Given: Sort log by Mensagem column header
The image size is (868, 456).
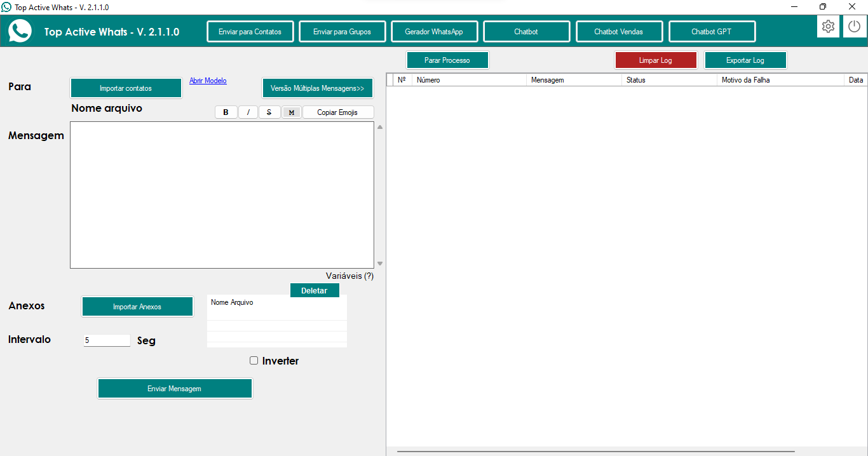Looking at the screenshot, I should (574, 80).
